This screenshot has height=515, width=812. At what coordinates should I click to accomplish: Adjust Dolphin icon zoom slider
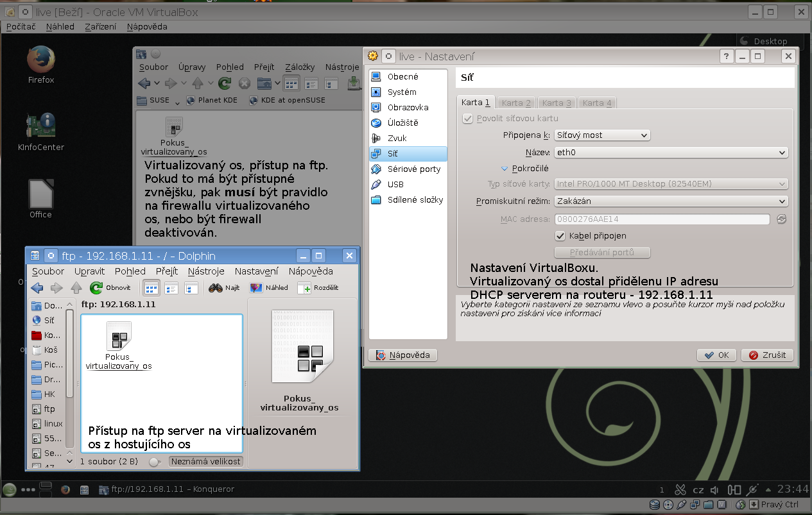[x=154, y=462]
